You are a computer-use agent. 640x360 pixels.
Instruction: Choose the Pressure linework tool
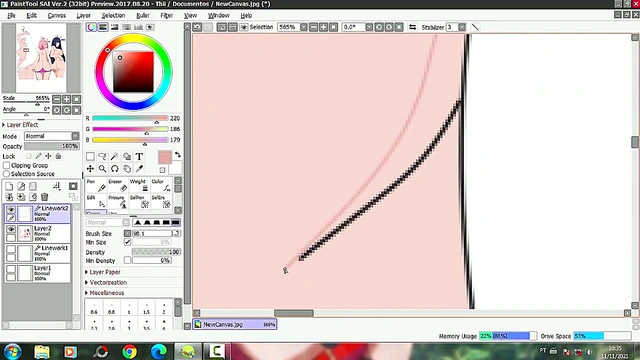(x=118, y=202)
